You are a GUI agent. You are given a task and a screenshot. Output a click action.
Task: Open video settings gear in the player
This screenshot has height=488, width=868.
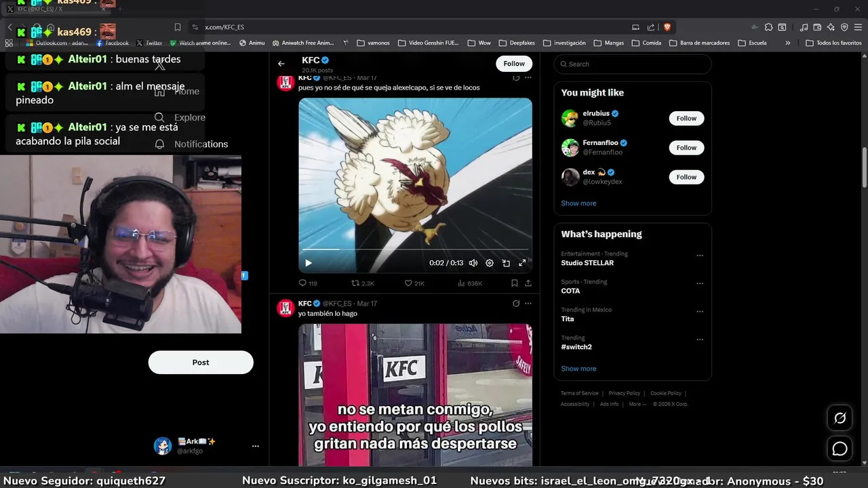tap(490, 263)
